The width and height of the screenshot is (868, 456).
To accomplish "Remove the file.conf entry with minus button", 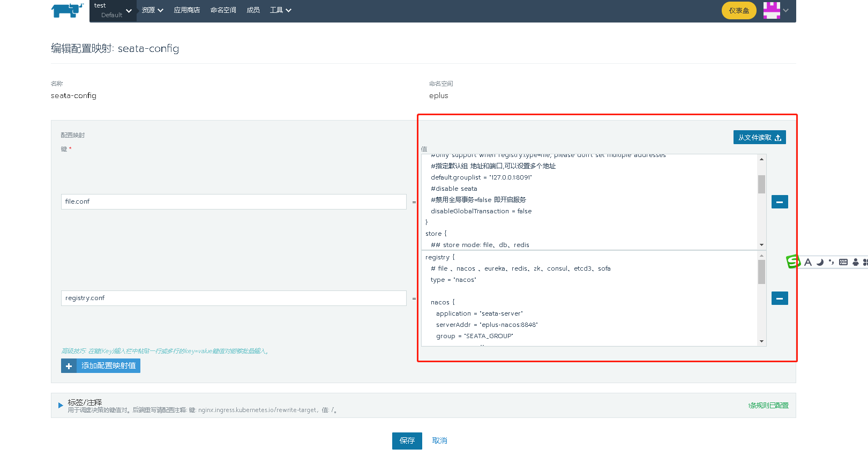I will pyautogui.click(x=780, y=202).
